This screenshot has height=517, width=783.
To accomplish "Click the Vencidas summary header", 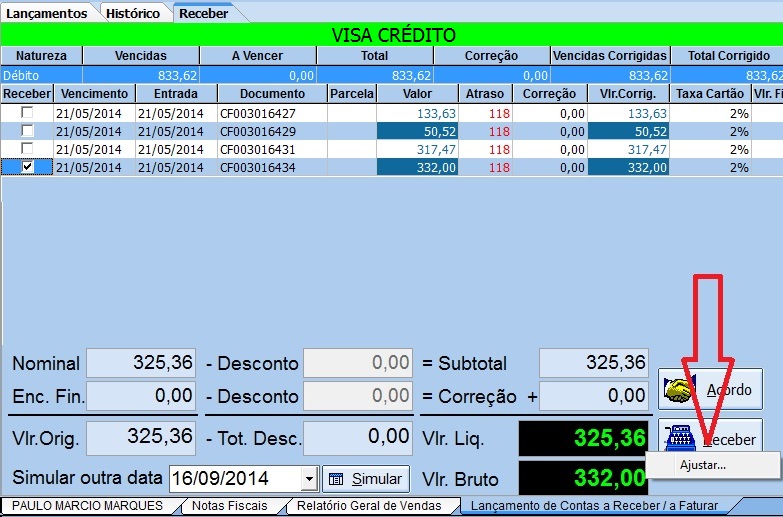I will click(x=141, y=55).
